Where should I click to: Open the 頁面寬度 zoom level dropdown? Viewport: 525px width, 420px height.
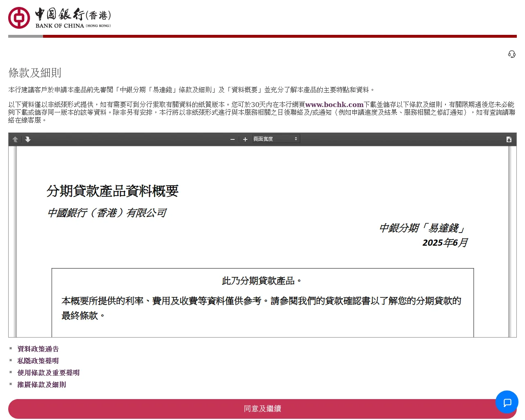[x=276, y=139]
